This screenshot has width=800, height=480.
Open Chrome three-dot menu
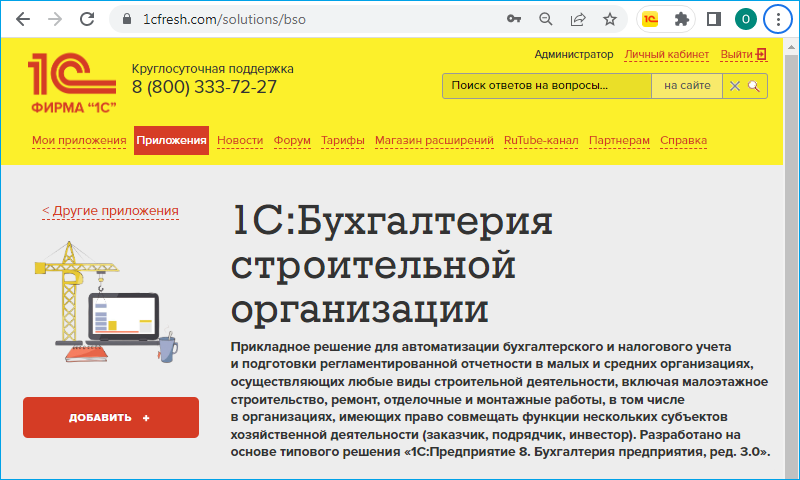click(778, 19)
